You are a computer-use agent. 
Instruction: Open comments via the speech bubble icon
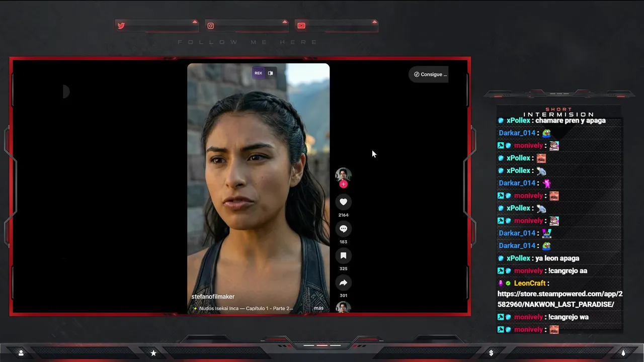(343, 229)
